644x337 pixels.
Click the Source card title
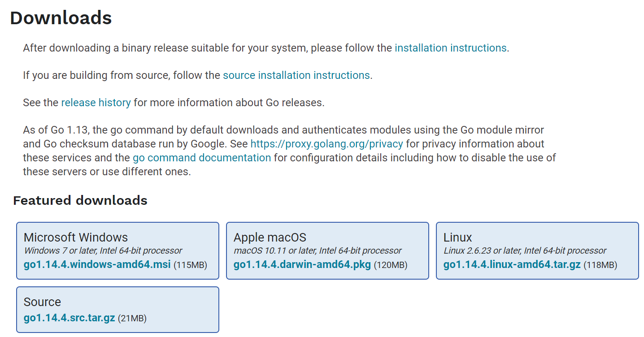pos(42,302)
